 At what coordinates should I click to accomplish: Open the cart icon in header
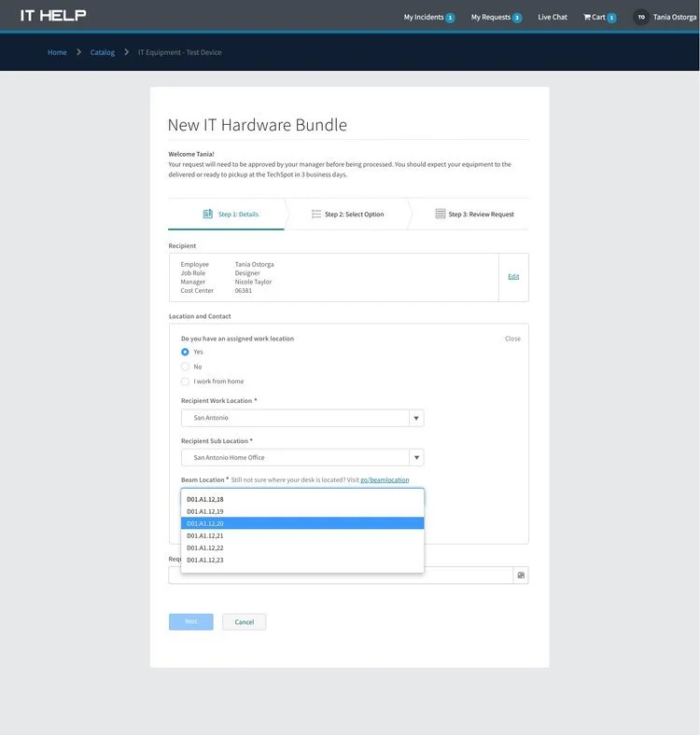(x=587, y=18)
